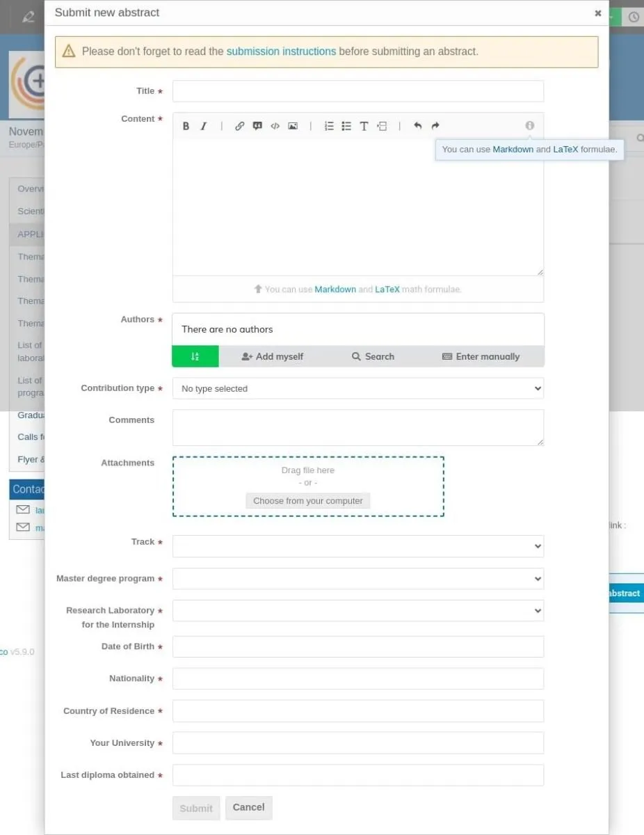Open the submission instructions link
The image size is (644, 835).
(281, 51)
